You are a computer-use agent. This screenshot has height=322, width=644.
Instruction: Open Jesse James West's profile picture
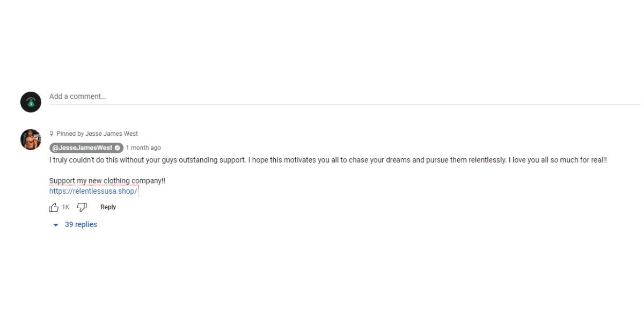[x=31, y=140]
